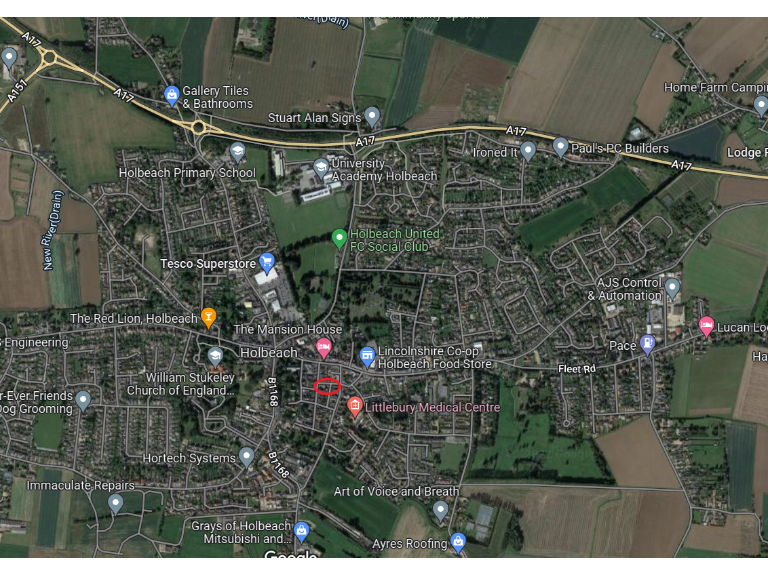Open the Paul's PC Builders marker
The image size is (768, 576).
coord(560,147)
